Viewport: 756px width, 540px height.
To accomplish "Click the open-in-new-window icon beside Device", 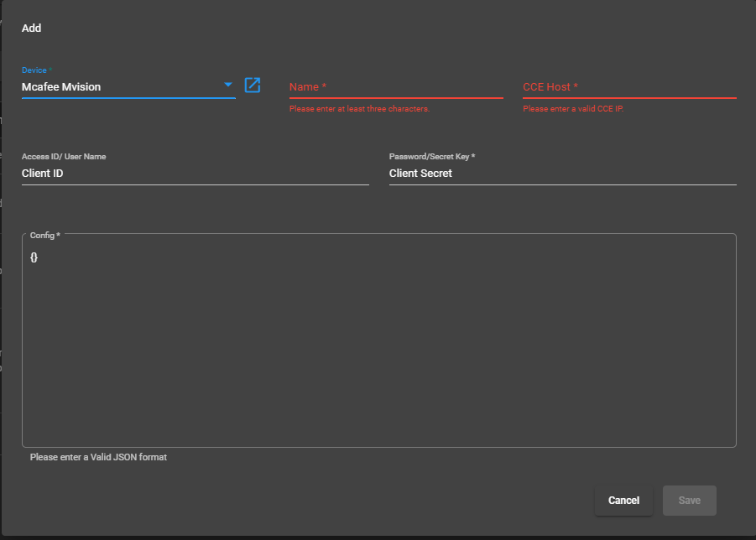I will pyautogui.click(x=253, y=85).
